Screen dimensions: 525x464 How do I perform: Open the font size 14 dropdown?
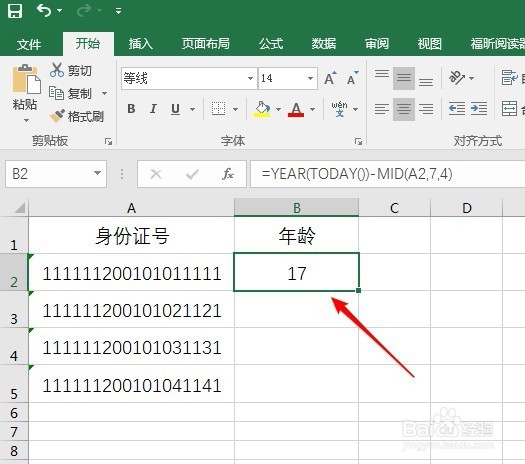310,78
